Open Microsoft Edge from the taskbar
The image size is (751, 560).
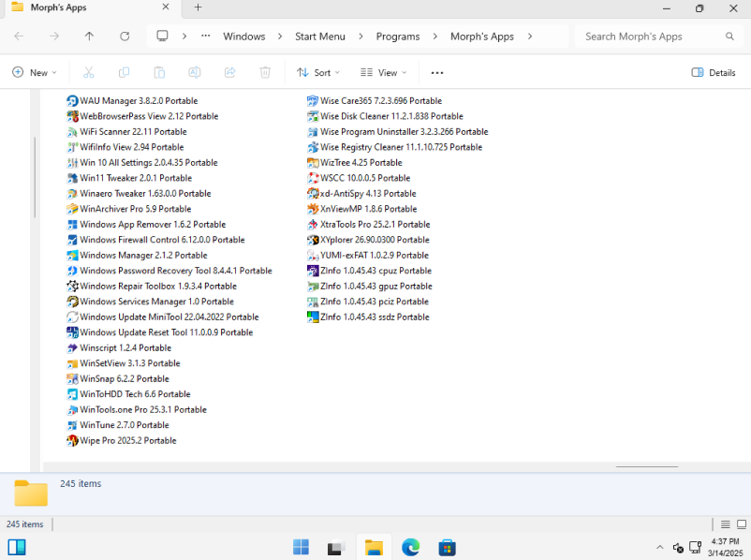point(410,547)
